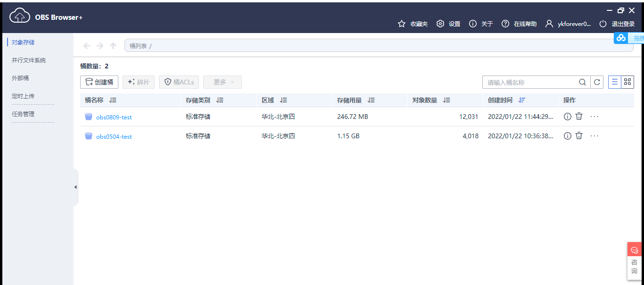This screenshot has height=285, width=644.
Task: Go back with left navigation arrow
Action: coord(86,46)
